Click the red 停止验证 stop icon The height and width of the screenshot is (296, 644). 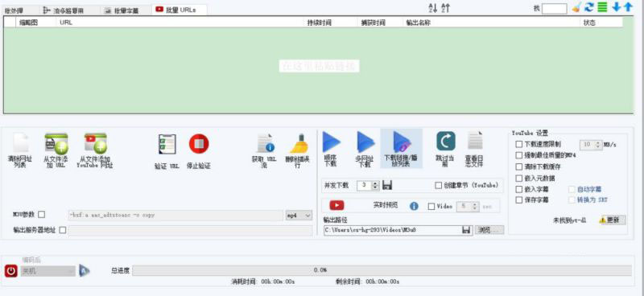coord(199,144)
